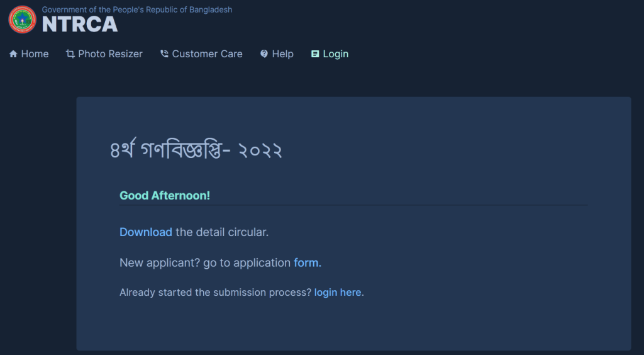Image resolution: width=644 pixels, height=355 pixels.
Task: Click the ৪র্থ গণবিজ্ঞপ্তি- ২০২২ heading
Action: click(196, 150)
